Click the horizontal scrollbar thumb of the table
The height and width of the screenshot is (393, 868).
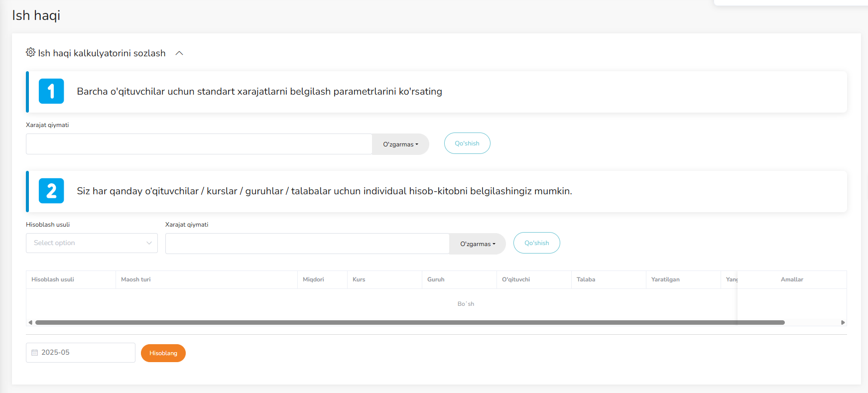pyautogui.click(x=409, y=322)
